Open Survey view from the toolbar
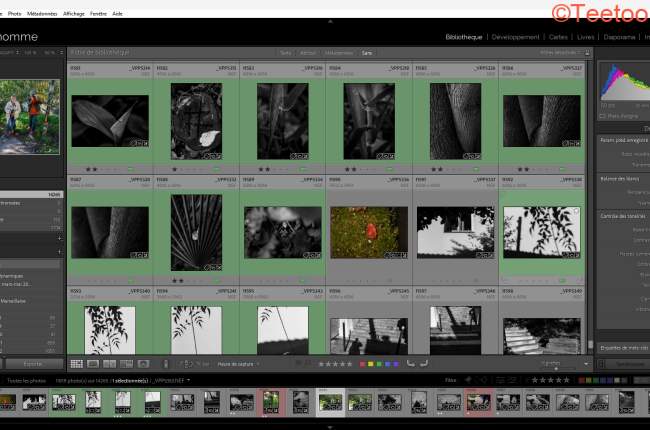This screenshot has width=650, height=430. click(x=126, y=364)
